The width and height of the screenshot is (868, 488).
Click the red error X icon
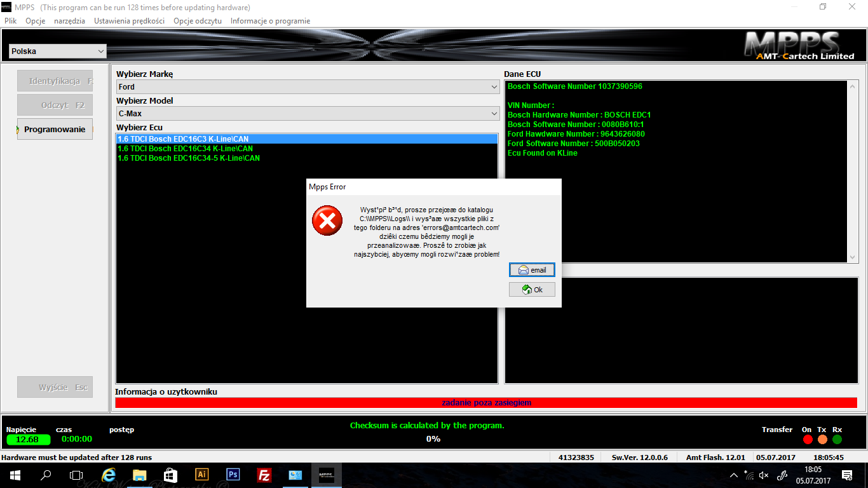point(327,220)
